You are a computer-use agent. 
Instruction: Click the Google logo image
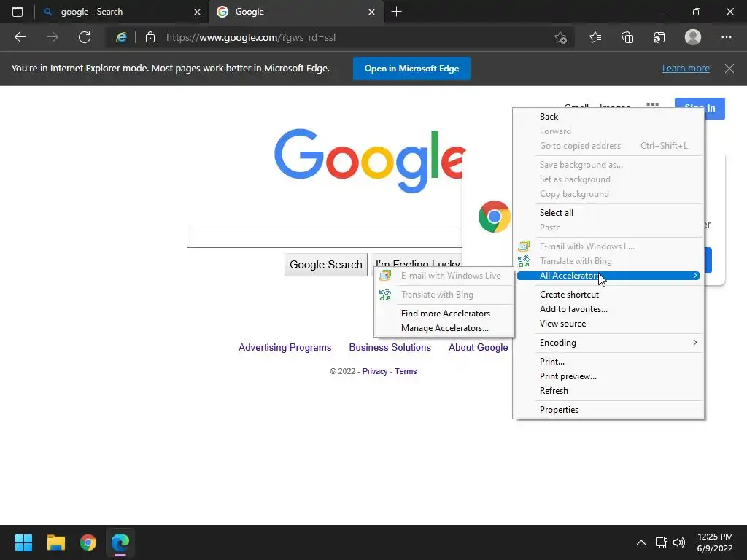click(x=370, y=161)
